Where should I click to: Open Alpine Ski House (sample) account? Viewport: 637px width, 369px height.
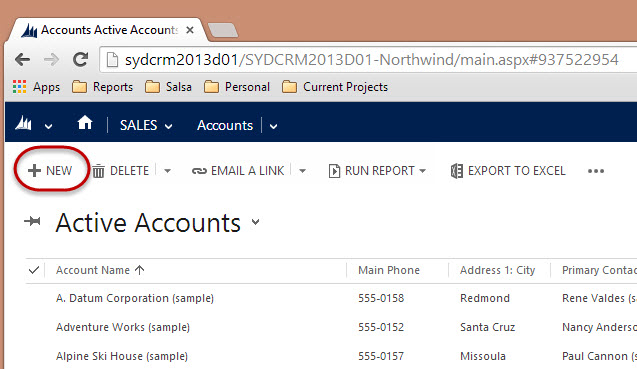click(122, 356)
